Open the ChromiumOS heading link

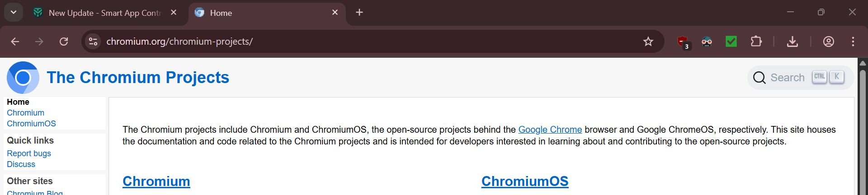[x=525, y=181]
